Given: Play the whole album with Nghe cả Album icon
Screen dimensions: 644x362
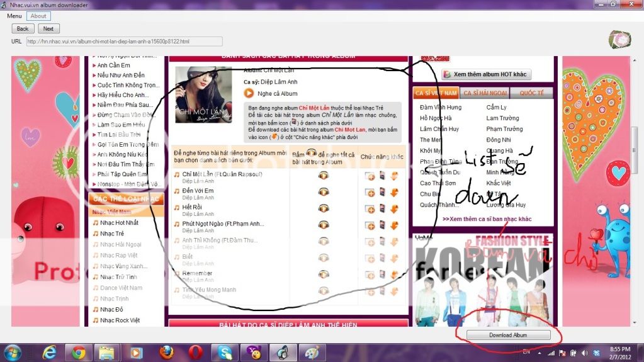Looking at the screenshot, I should 249,93.
